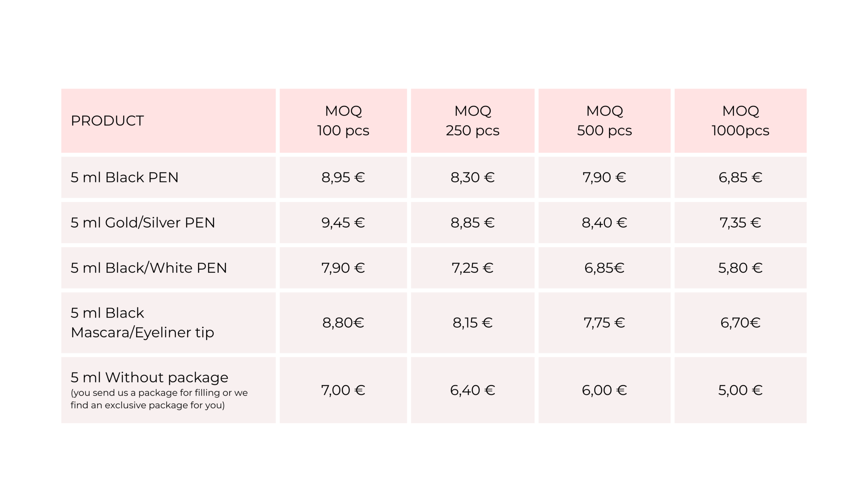Click the package filling note in parentheses
Image resolution: width=868 pixels, height=488 pixels.
point(159,399)
